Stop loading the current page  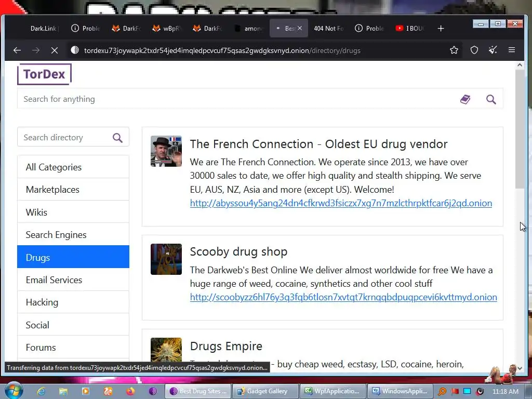point(54,50)
